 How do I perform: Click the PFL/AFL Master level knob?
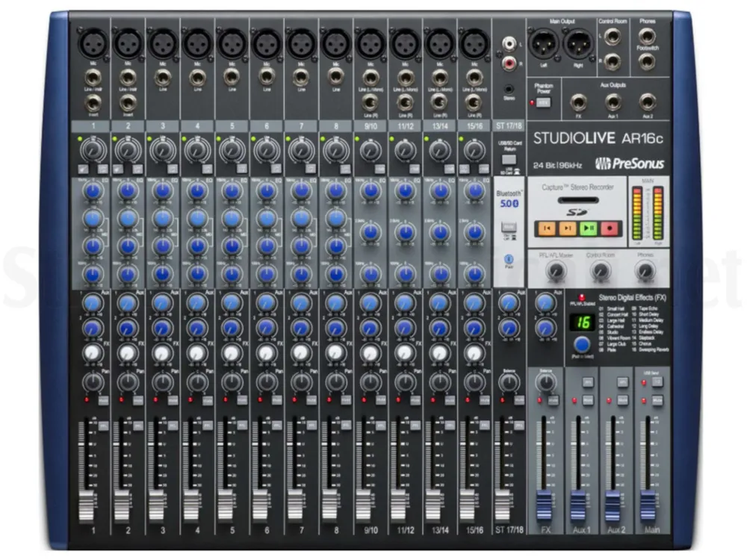pos(556,271)
